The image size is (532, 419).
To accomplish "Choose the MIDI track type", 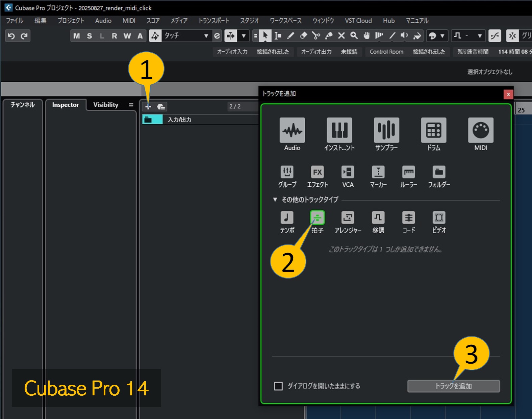I will tap(481, 134).
